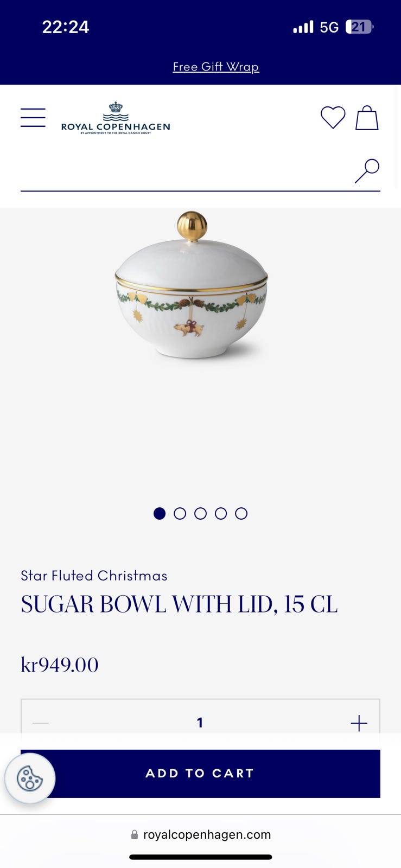The width and height of the screenshot is (401, 868).
Task: Tap the royalcopenhagen.com address bar
Action: tap(201, 835)
